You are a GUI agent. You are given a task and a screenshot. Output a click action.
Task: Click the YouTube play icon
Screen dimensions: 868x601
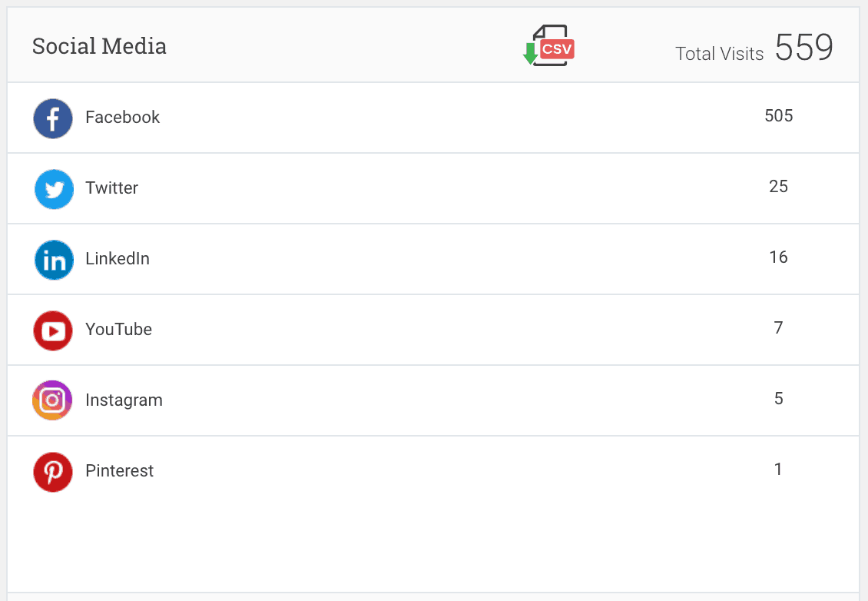(x=52, y=330)
